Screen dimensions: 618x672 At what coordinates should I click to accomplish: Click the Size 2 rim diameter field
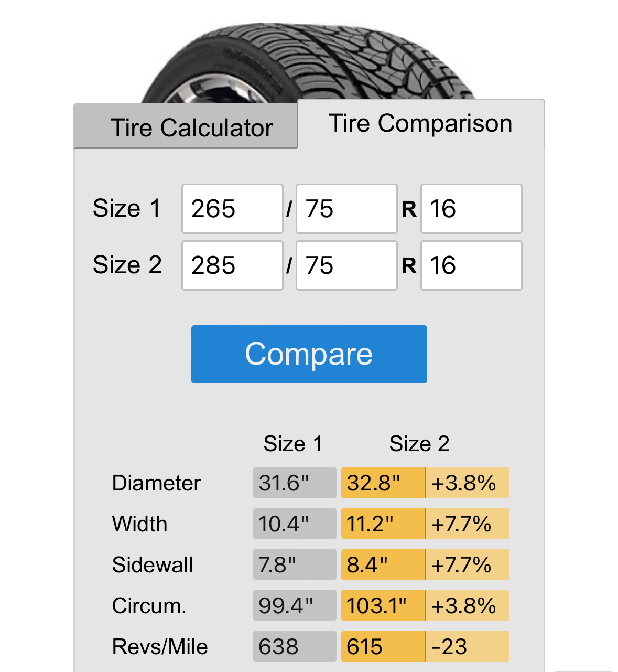pos(471,265)
